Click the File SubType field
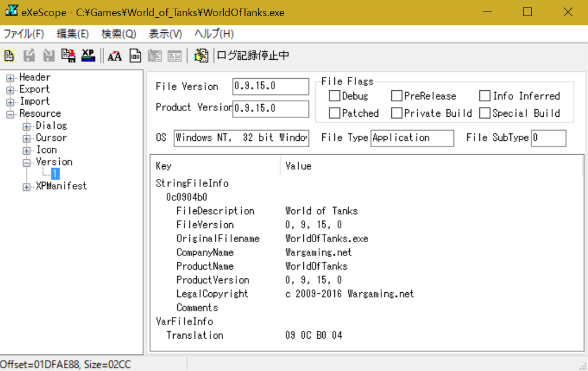 click(x=548, y=138)
